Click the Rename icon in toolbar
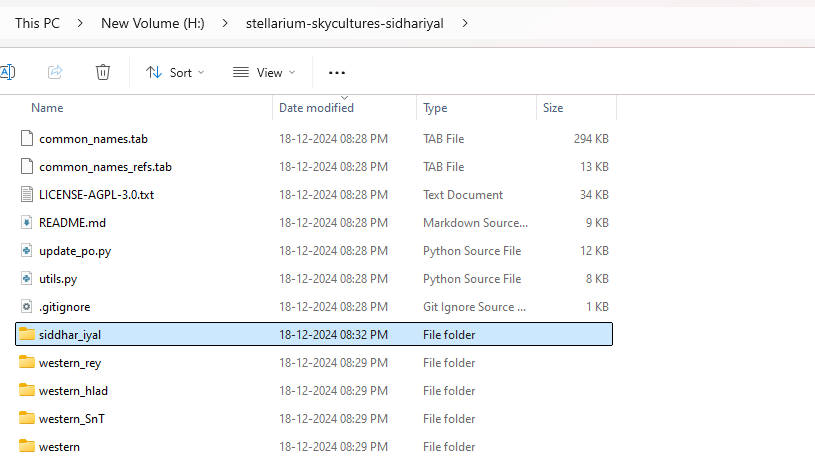Viewport: 815px width, 465px height. click(7, 72)
